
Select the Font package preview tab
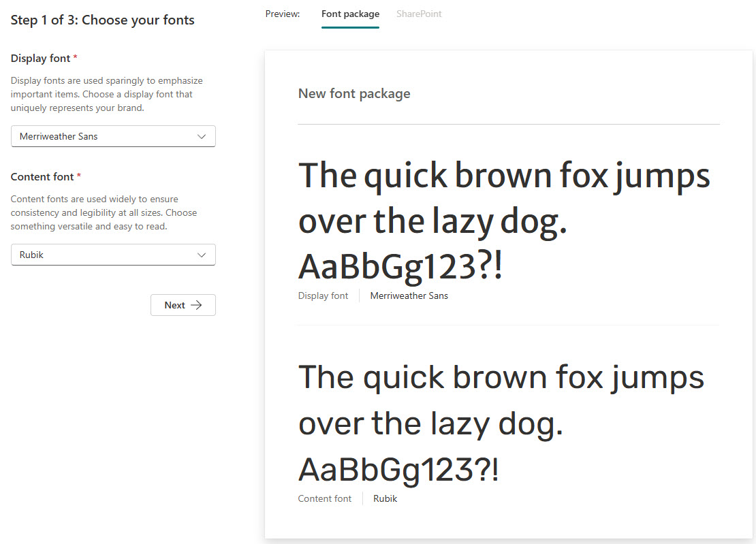350,14
